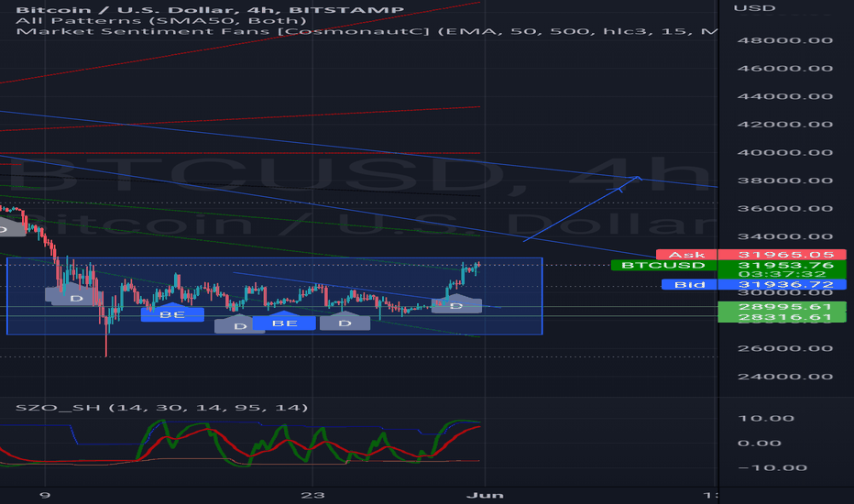Click the green 28995.61 price level label
The width and height of the screenshot is (854, 504).
tap(783, 307)
